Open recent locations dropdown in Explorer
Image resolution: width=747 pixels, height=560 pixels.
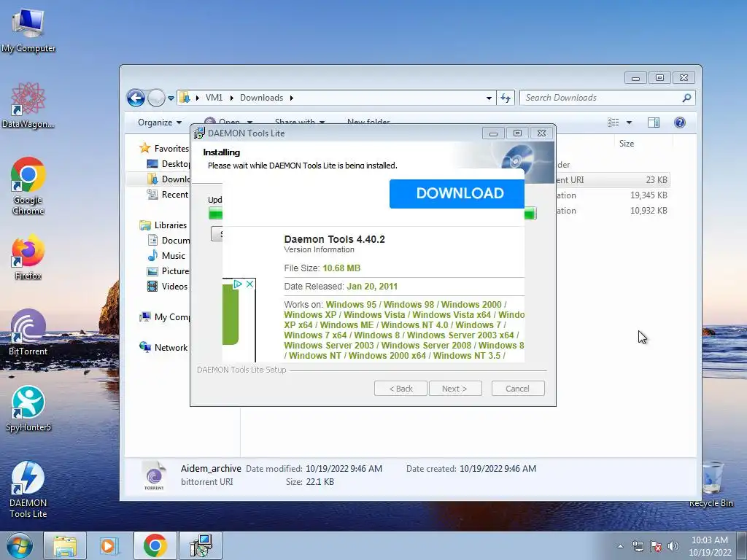tap(171, 98)
